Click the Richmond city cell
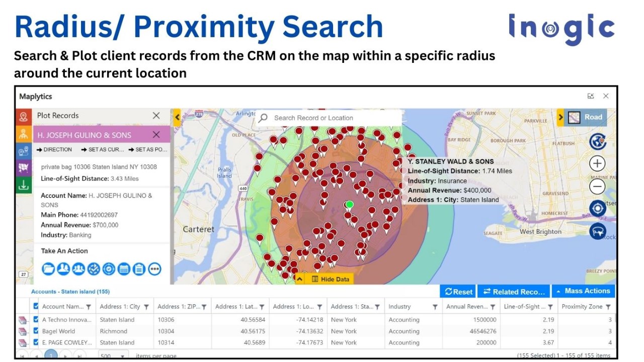This screenshot has width=644, height=362. [113, 331]
